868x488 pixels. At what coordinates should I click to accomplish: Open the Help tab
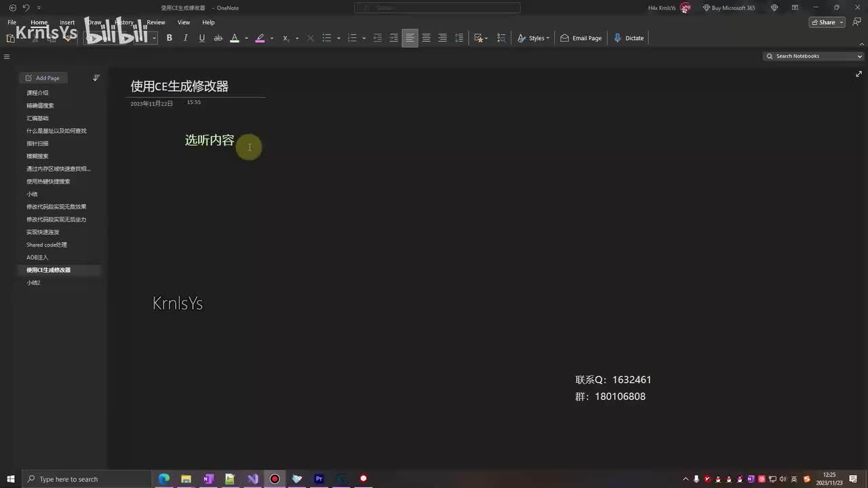208,22
